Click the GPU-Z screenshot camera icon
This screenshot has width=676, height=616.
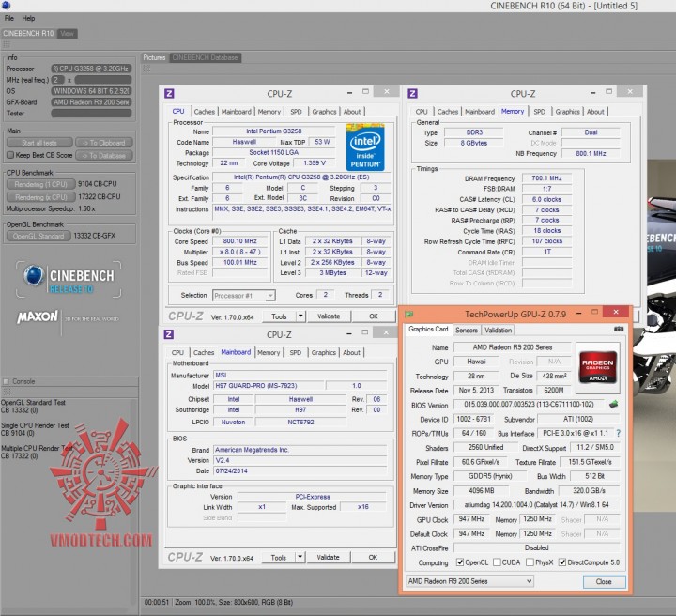coord(619,330)
